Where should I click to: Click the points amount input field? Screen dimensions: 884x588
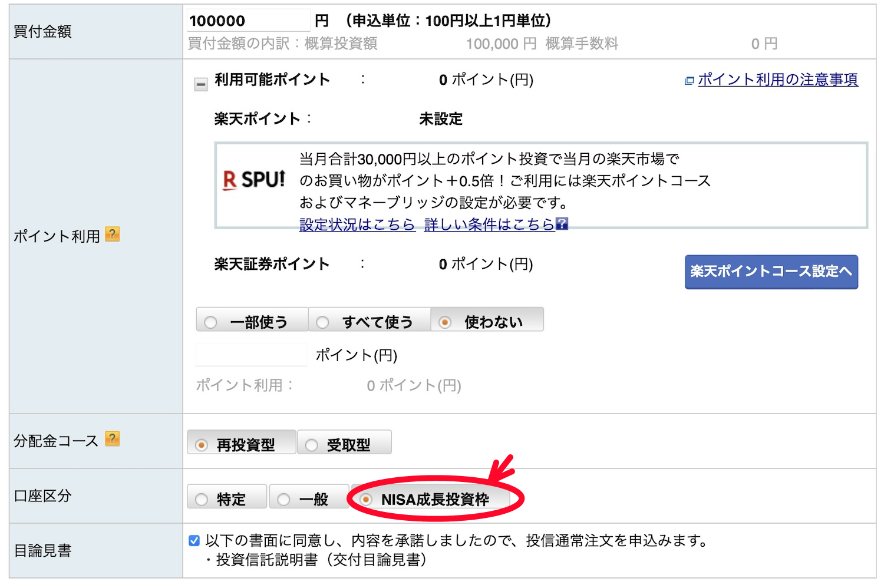pos(252,355)
